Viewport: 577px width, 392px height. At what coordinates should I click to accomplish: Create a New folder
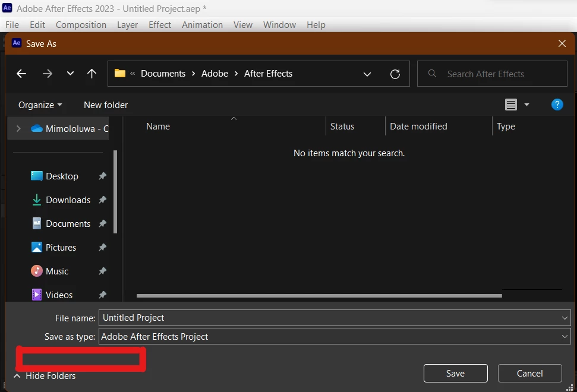point(106,105)
